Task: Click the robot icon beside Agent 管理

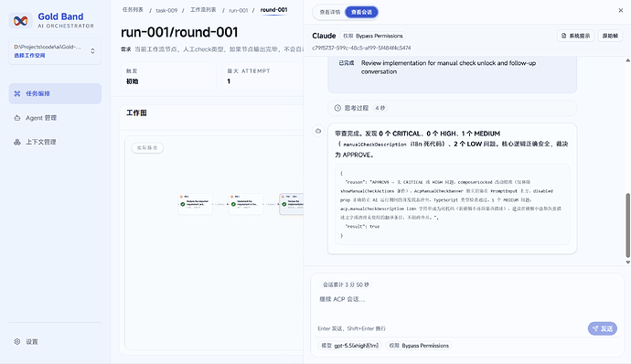Action: [17, 118]
